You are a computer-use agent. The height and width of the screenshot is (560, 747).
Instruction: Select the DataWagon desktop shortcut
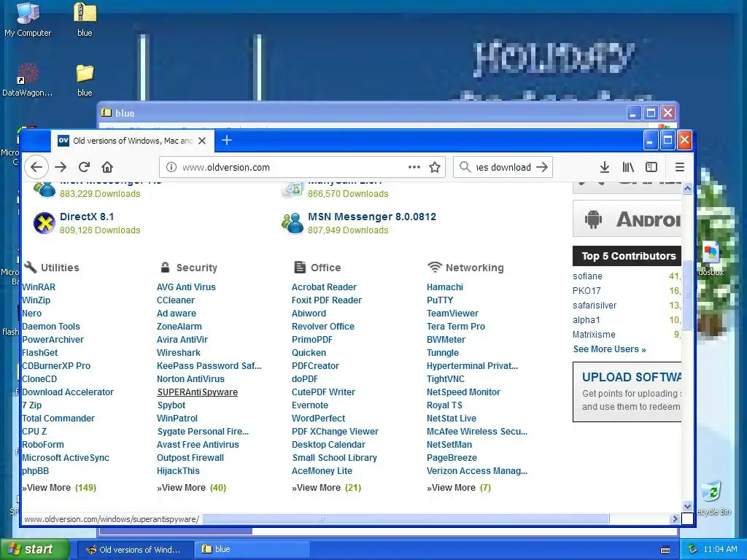(28, 80)
